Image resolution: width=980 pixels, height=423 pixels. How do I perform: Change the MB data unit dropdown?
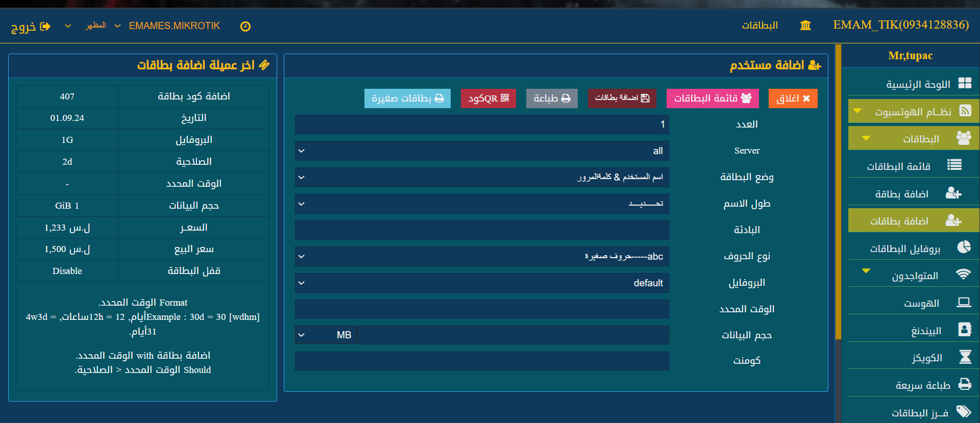click(x=326, y=335)
